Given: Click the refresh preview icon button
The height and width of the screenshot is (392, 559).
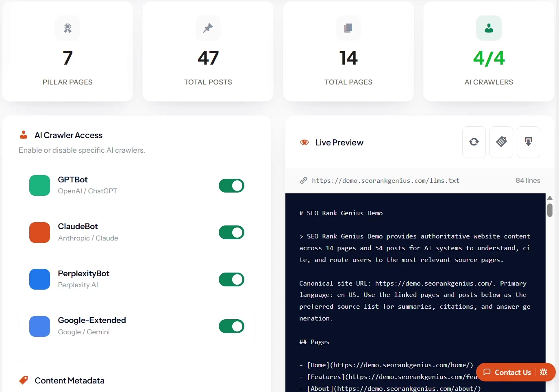Looking at the screenshot, I should click(x=474, y=142).
